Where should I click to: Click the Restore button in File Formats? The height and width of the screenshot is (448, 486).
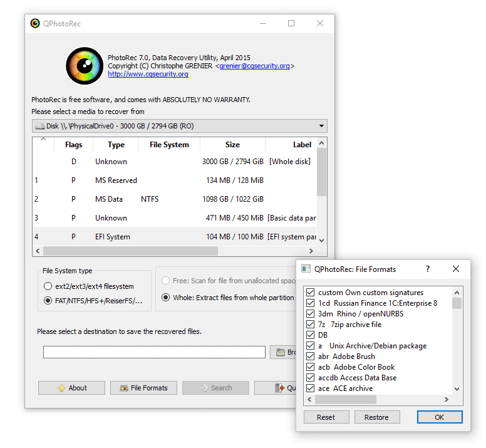[377, 417]
